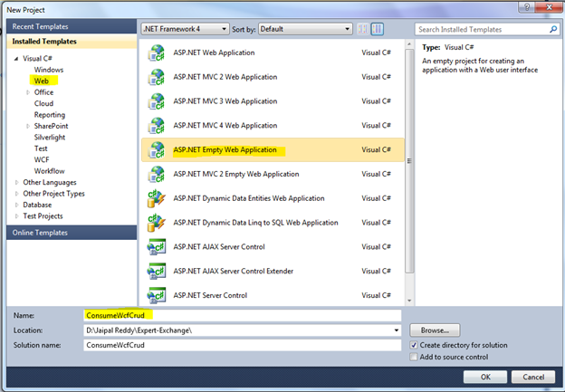
Task: Select the Installed Templates section
Action: (x=72, y=42)
